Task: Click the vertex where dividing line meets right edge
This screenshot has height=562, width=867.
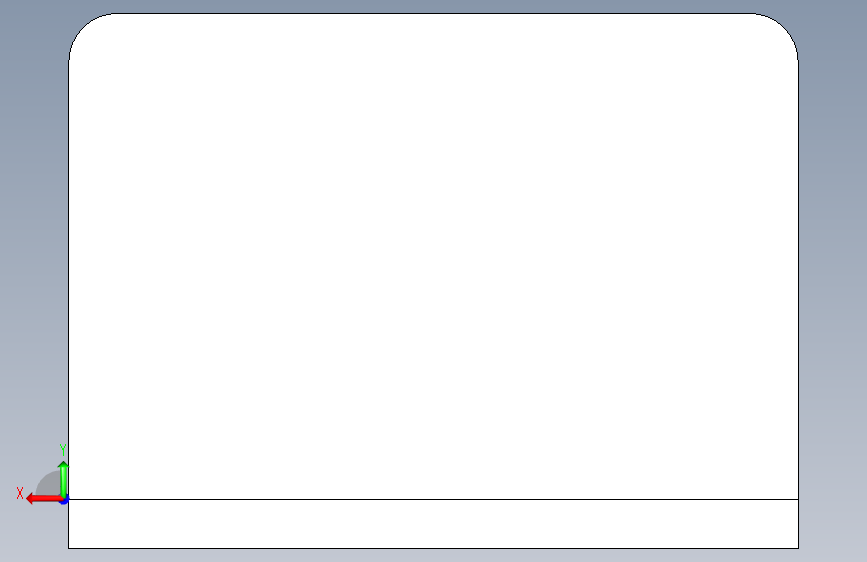Action: pyautogui.click(x=798, y=499)
